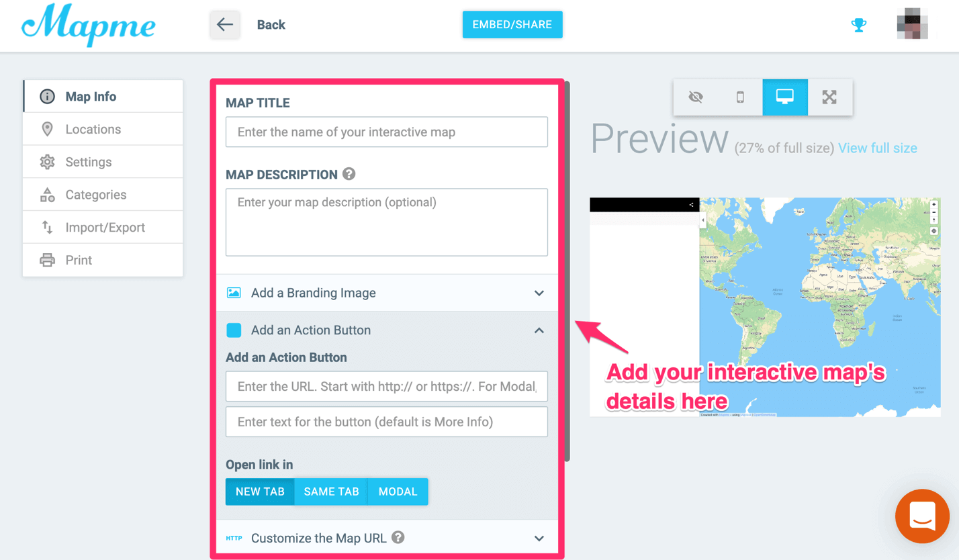The height and width of the screenshot is (560, 959).
Task: Switch preview to desktop view
Action: point(785,97)
